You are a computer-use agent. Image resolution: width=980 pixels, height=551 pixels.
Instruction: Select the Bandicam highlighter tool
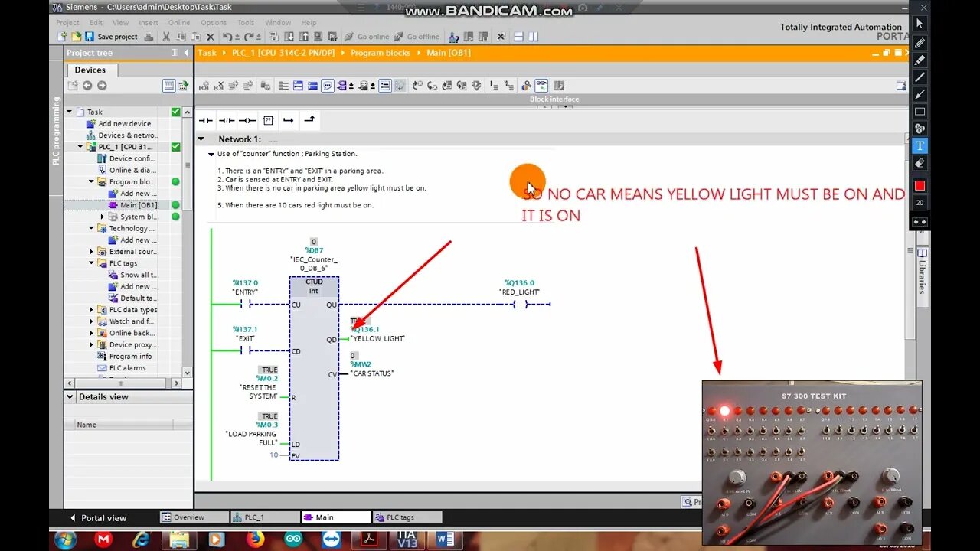(x=920, y=60)
